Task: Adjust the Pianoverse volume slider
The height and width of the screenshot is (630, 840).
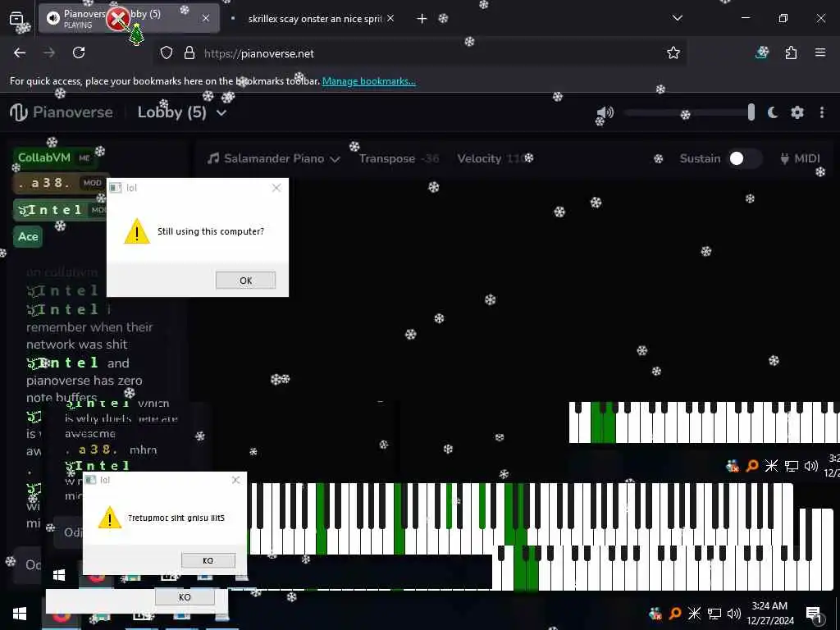Action: click(x=690, y=112)
